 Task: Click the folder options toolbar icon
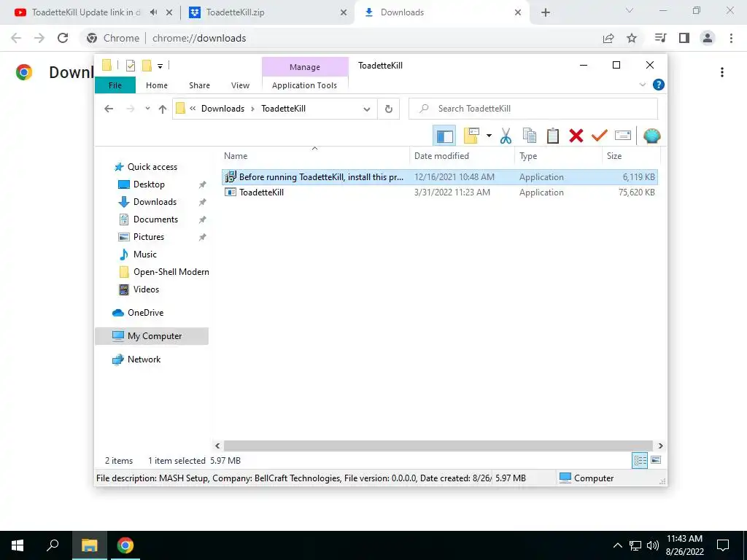tap(471, 136)
